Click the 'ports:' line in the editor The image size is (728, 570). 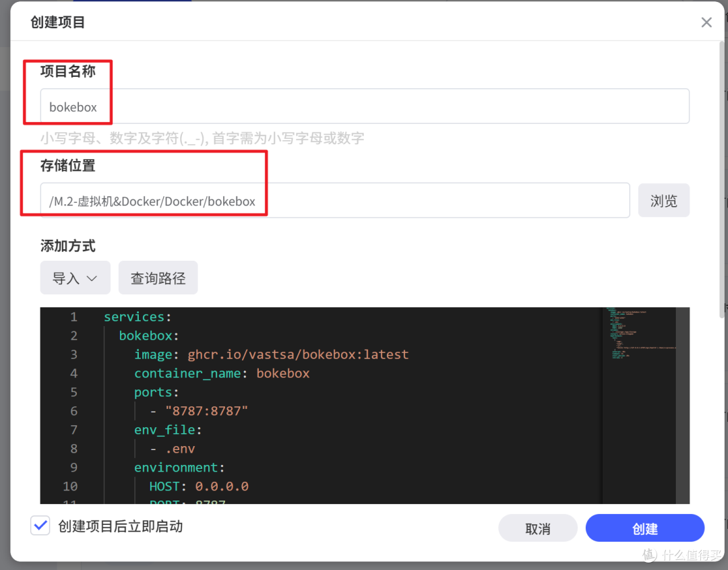pyautogui.click(x=156, y=392)
